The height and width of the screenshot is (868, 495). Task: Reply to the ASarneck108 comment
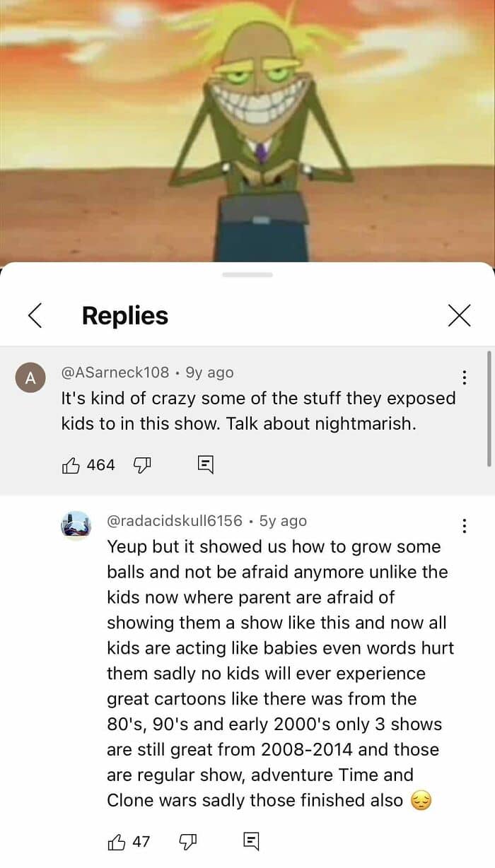pyautogui.click(x=205, y=465)
